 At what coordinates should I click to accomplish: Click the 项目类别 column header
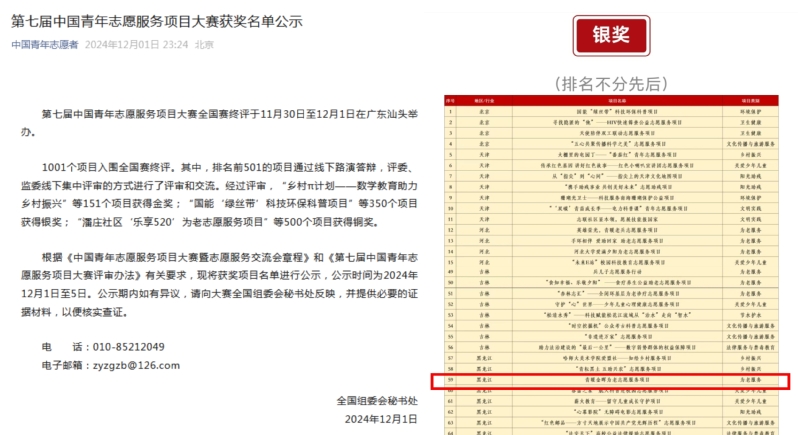click(750, 101)
